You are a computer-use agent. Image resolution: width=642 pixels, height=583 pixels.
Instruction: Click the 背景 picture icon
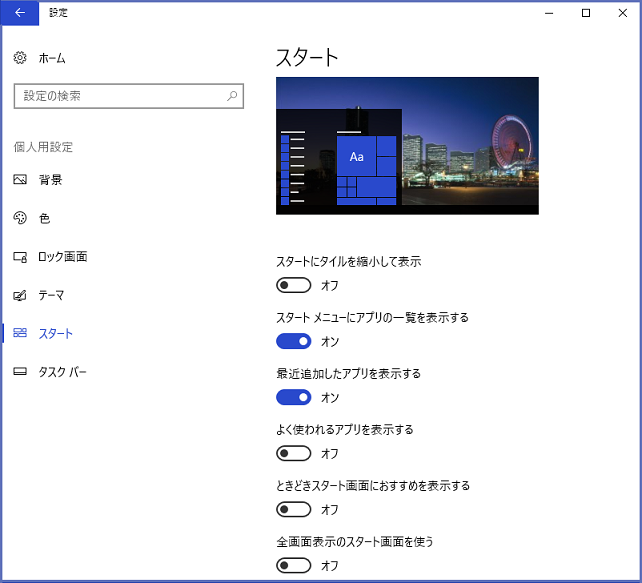(20, 179)
